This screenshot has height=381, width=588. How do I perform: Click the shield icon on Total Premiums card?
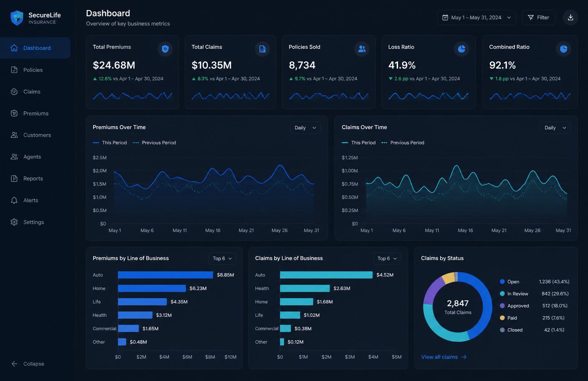coord(165,49)
